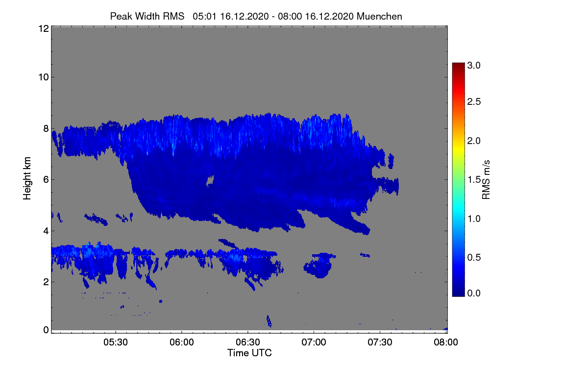Click the 10 km height tick label

43,77
